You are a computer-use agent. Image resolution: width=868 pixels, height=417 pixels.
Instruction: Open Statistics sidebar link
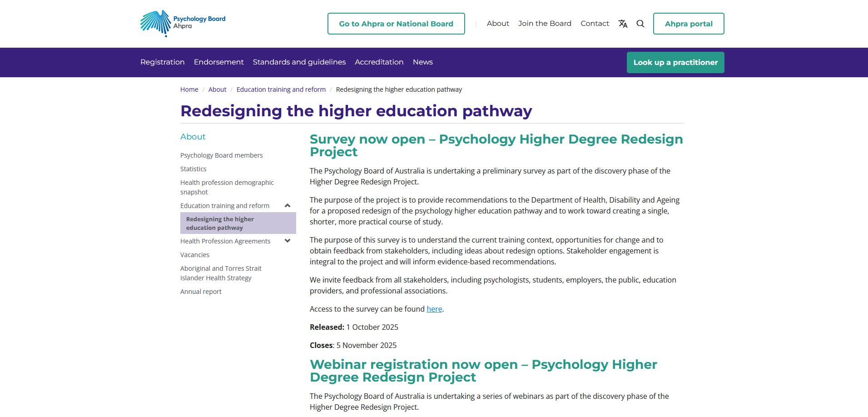click(x=193, y=169)
